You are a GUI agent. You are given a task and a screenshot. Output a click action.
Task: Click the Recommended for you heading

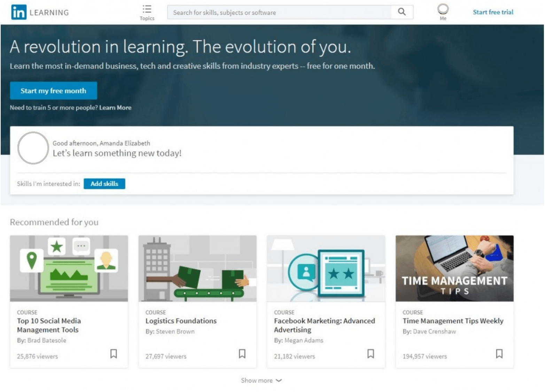54,222
